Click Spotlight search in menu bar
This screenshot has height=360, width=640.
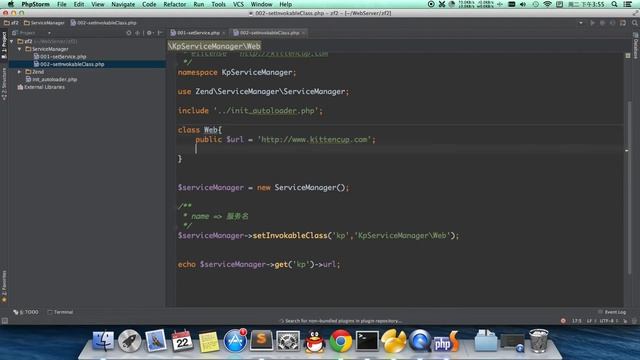614,4
